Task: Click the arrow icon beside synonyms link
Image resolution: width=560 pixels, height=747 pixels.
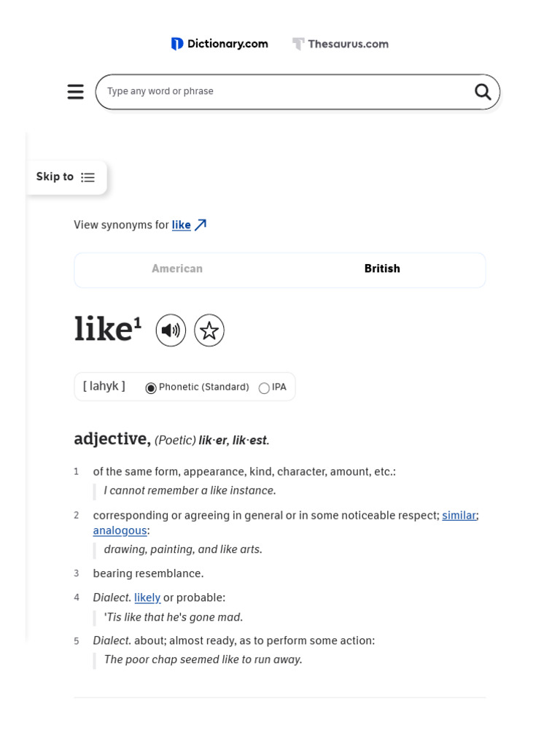Action: point(201,225)
